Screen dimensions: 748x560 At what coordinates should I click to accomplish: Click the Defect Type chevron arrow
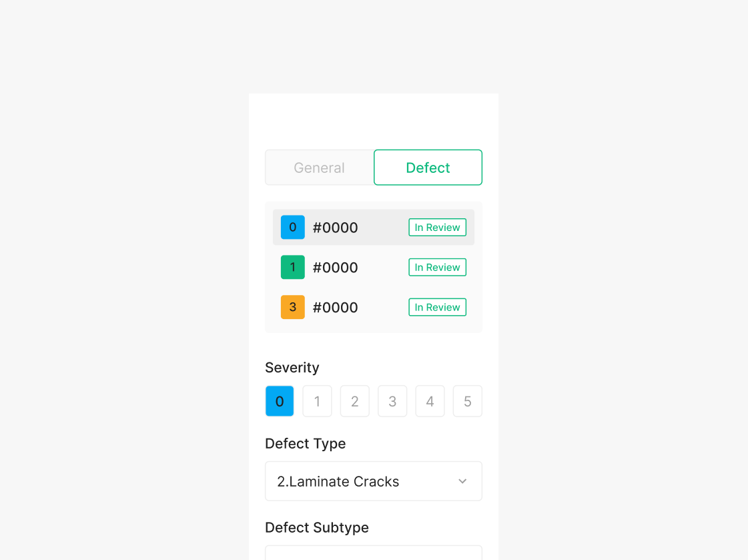point(462,481)
